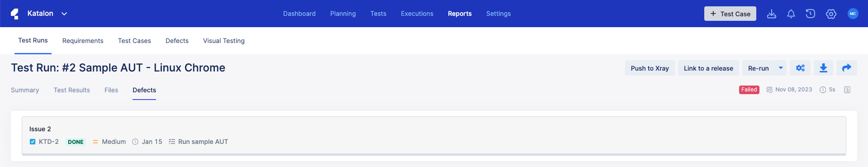Viewport: 868px width, 167px height.
Task: Click the blue task checkbox icon beside KTD-2
Action: tap(33, 142)
